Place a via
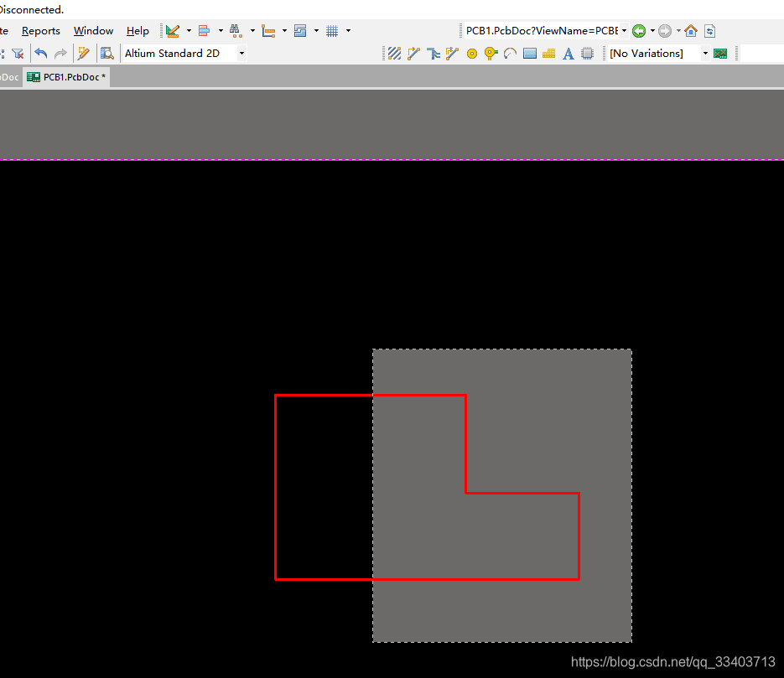This screenshot has width=784, height=678. (491, 54)
